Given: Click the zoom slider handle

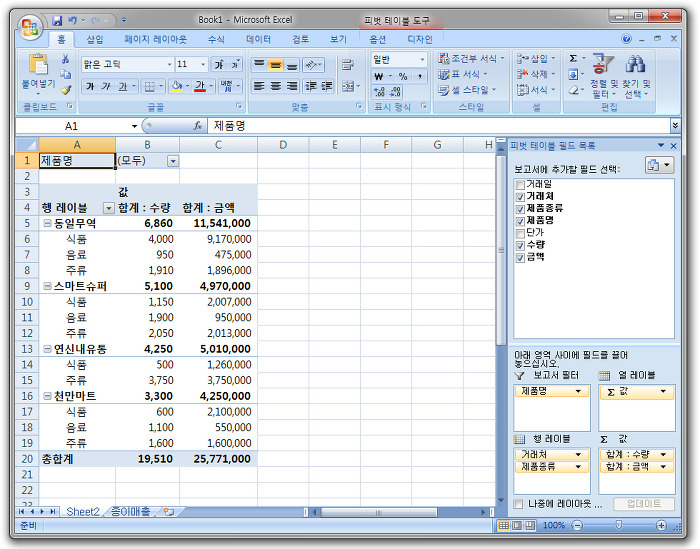Looking at the screenshot, I should tap(619, 525).
